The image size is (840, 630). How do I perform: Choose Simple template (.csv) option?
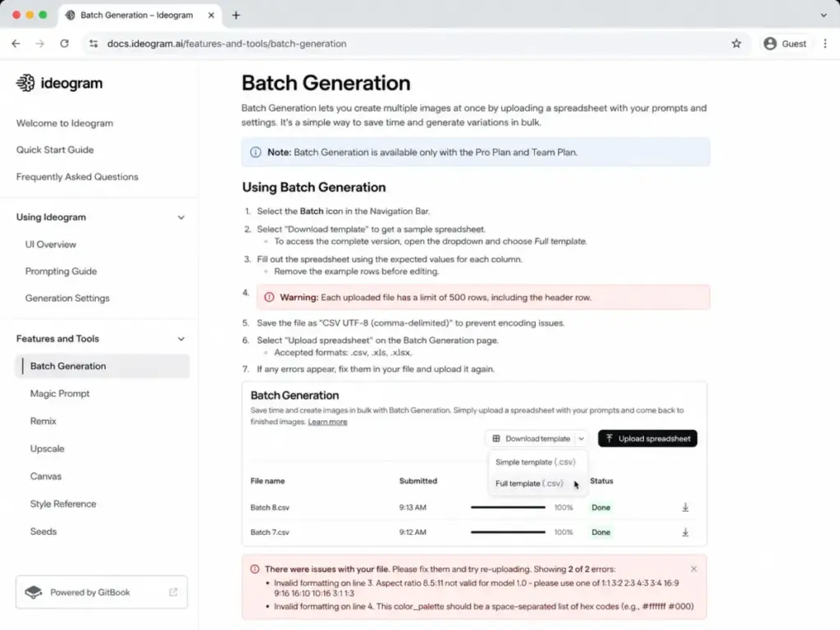535,462
